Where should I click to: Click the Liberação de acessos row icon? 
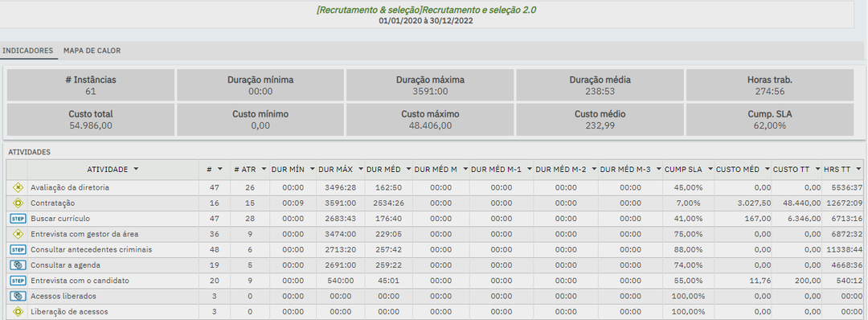pos(18,311)
